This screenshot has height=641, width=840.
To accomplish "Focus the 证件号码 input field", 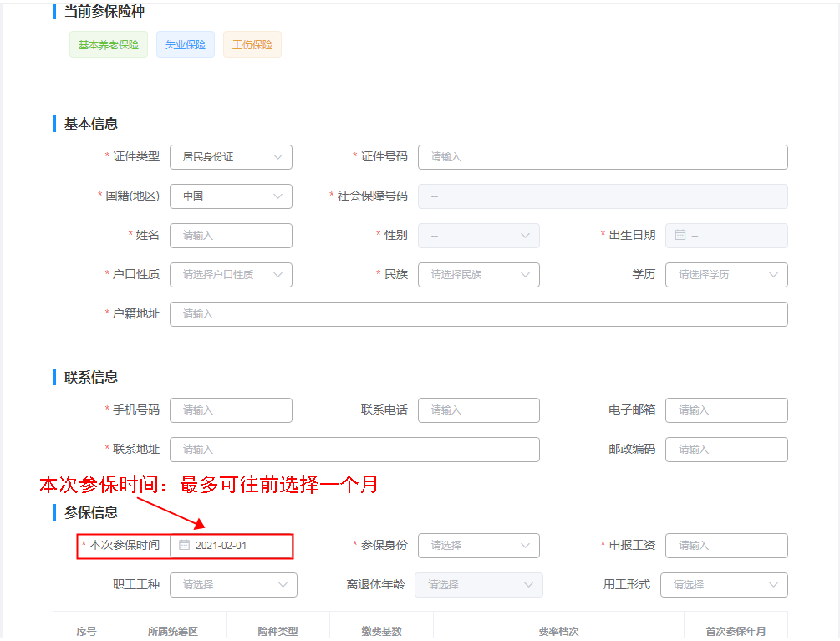I will click(603, 157).
